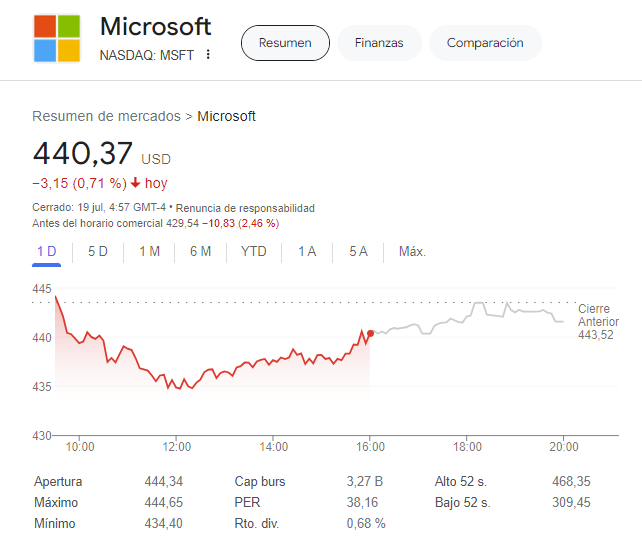The width and height of the screenshot is (642, 540).
Task: Click the Cerrado: 19 jul timestamp
Action: [99, 208]
